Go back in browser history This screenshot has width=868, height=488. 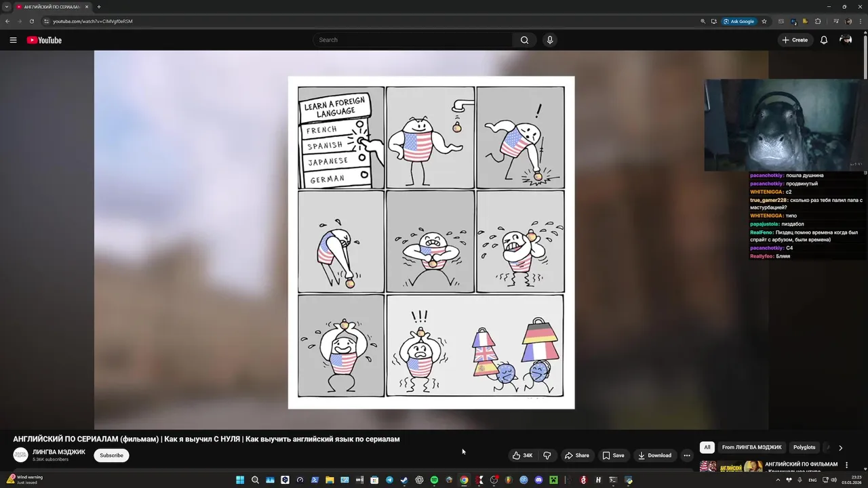tap(7, 21)
